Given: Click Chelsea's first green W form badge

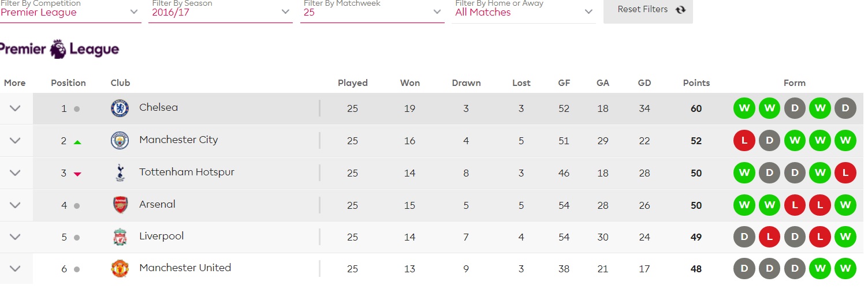Looking at the screenshot, I should pos(744,108).
